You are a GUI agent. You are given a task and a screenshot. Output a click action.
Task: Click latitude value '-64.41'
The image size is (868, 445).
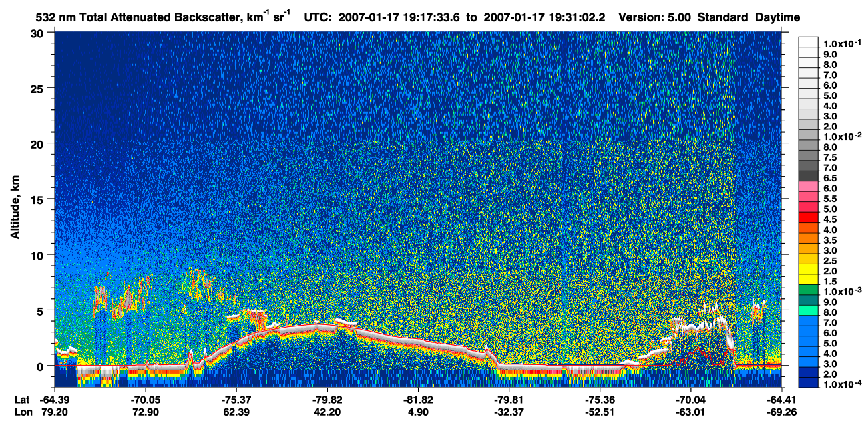click(781, 400)
